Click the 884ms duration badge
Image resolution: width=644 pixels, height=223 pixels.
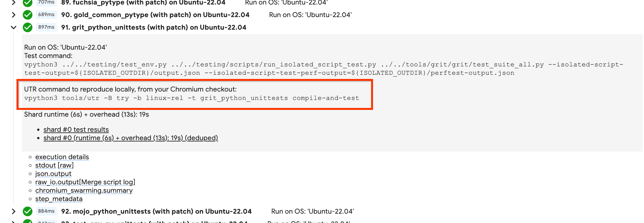(46, 211)
